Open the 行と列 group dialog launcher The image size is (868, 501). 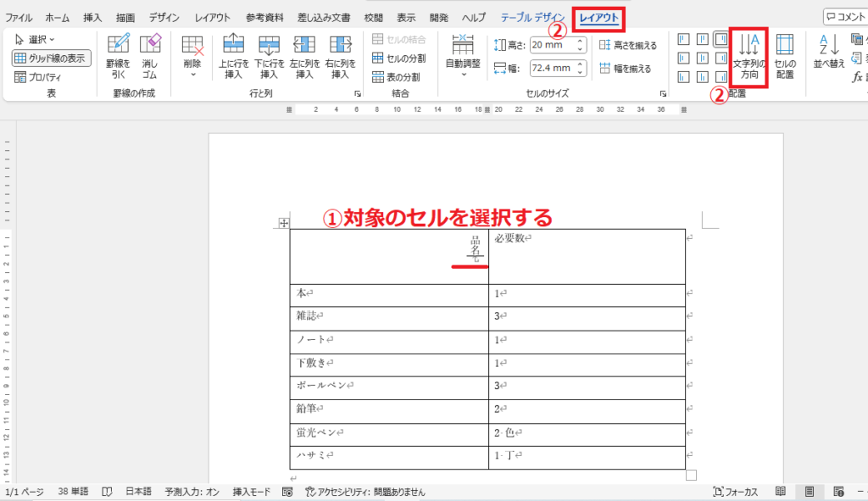358,94
